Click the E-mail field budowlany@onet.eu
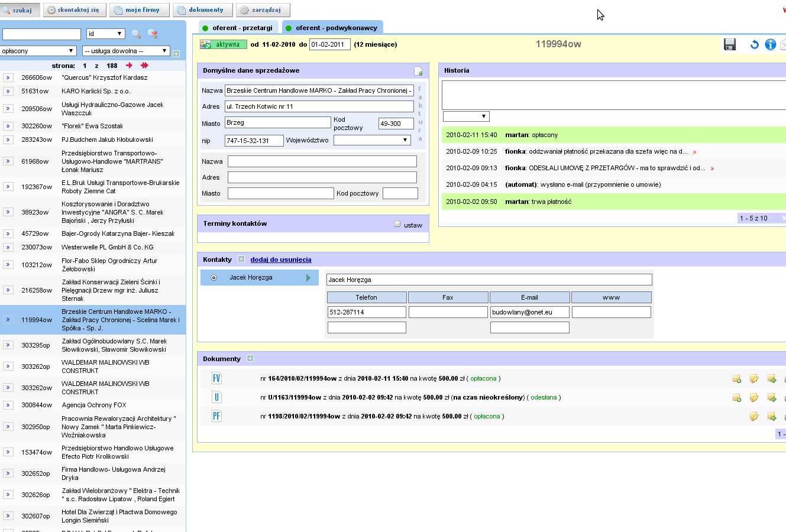 [x=530, y=312]
